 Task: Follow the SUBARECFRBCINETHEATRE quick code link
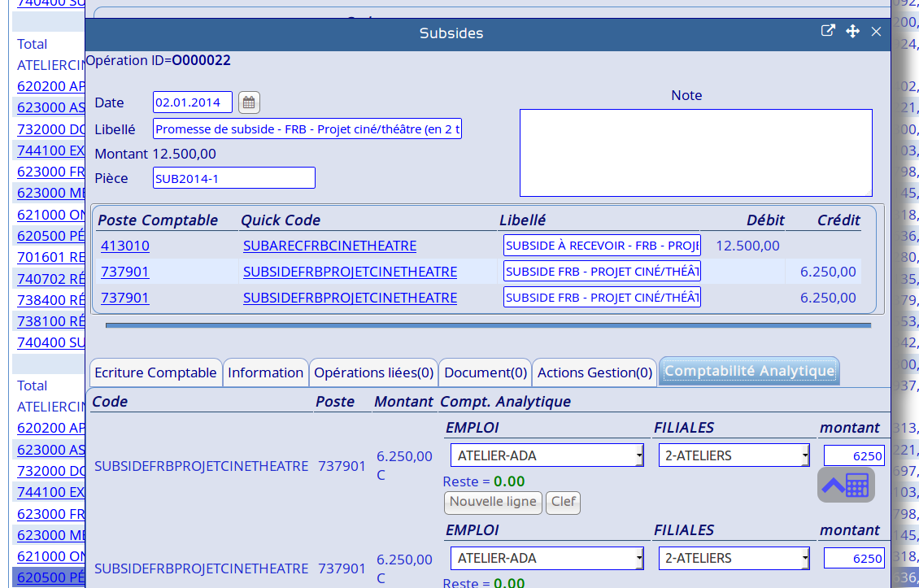tap(329, 246)
